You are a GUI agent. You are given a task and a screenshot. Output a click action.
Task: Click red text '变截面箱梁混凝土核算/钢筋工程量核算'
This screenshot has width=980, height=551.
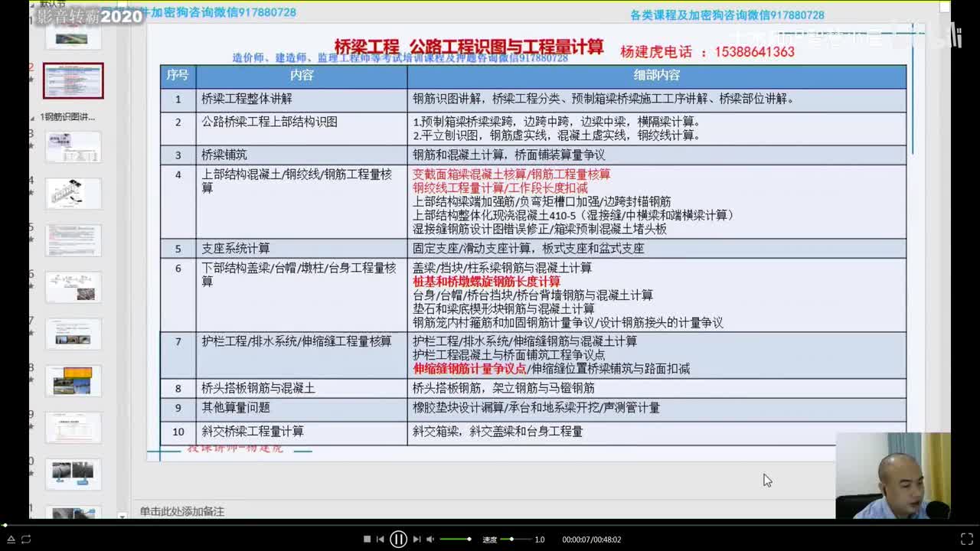pyautogui.click(x=511, y=174)
